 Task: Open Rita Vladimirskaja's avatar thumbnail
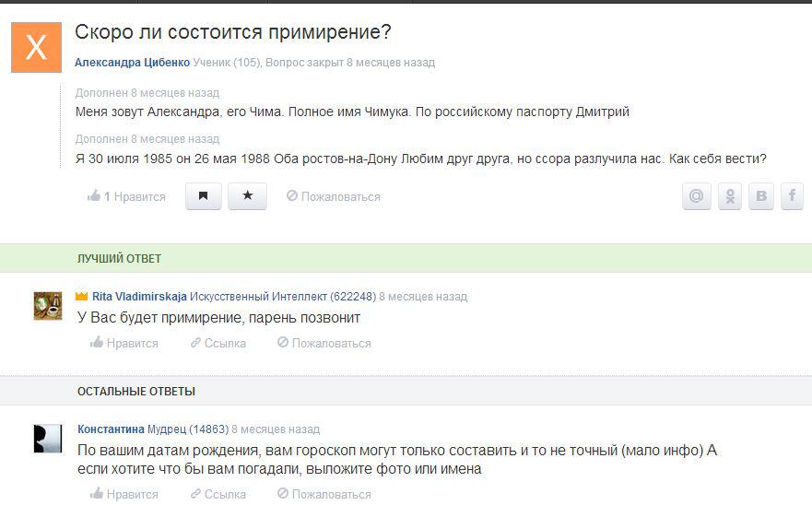pos(48,305)
